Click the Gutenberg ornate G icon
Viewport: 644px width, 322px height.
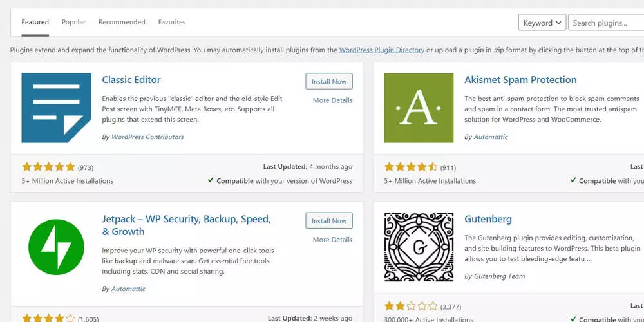click(x=419, y=247)
